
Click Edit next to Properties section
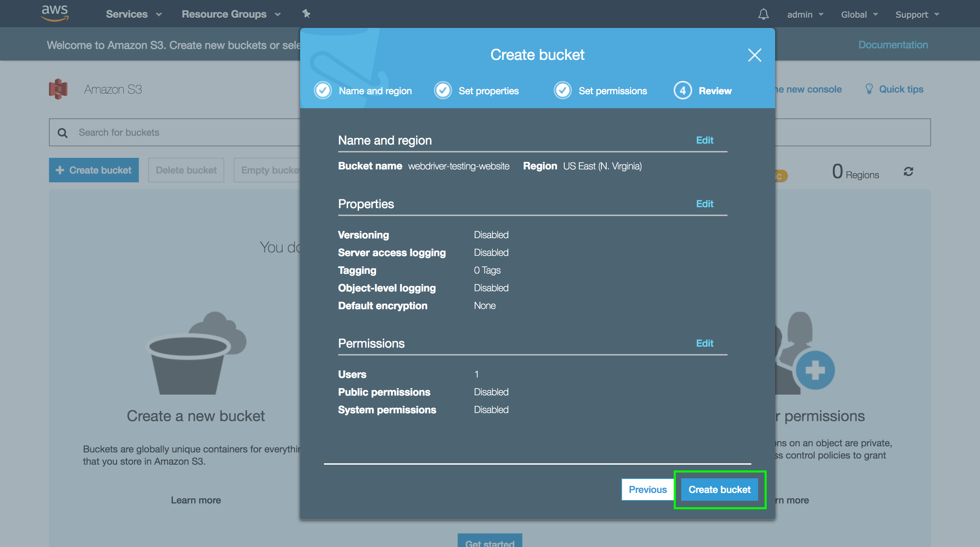tap(705, 204)
